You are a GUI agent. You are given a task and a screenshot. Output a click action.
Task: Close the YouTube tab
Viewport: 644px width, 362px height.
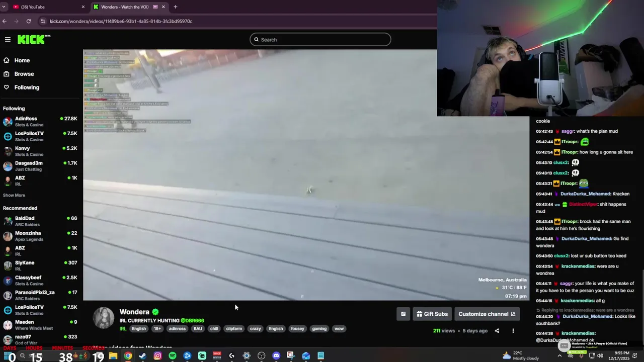point(83,7)
